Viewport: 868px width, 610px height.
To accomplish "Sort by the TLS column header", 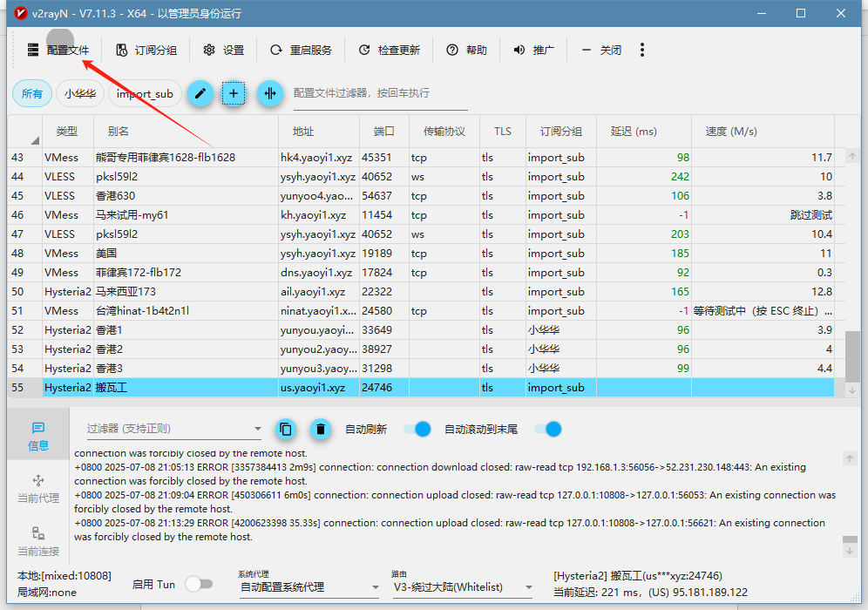I will [503, 132].
